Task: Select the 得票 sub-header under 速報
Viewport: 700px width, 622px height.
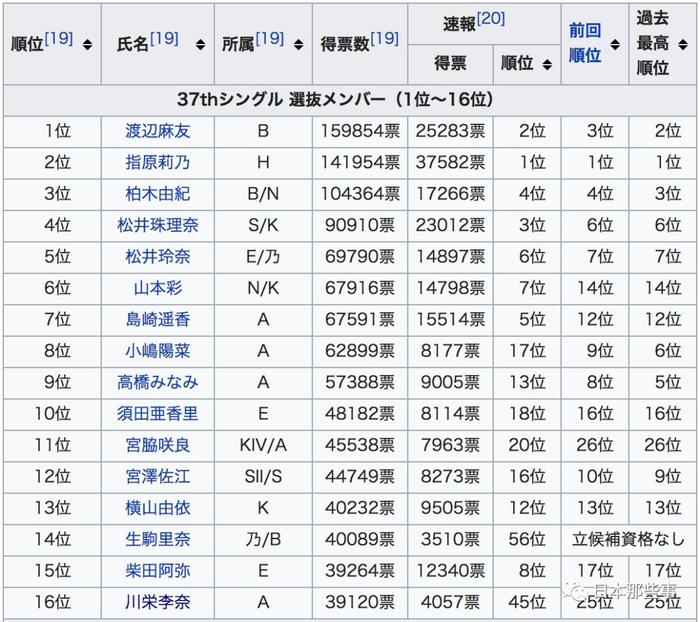Action: 450,63
